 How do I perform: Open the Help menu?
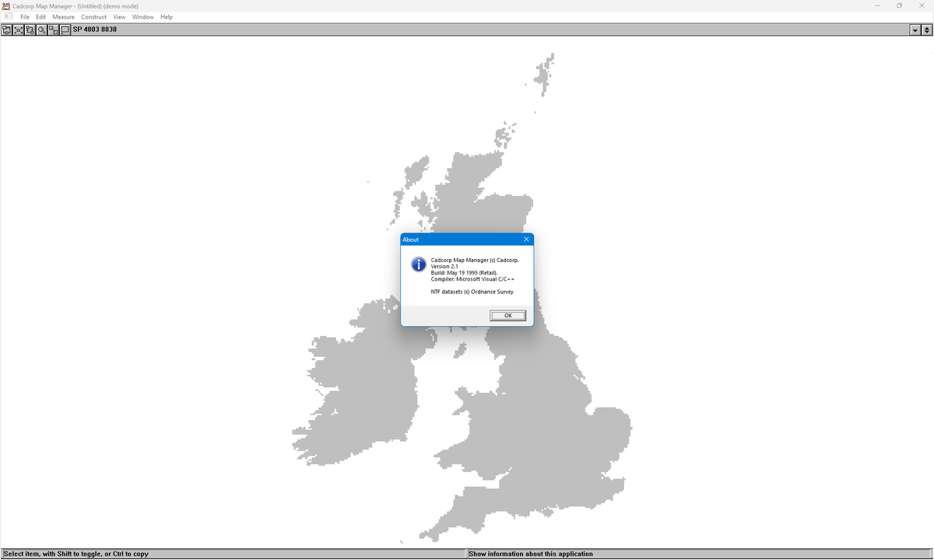167,17
